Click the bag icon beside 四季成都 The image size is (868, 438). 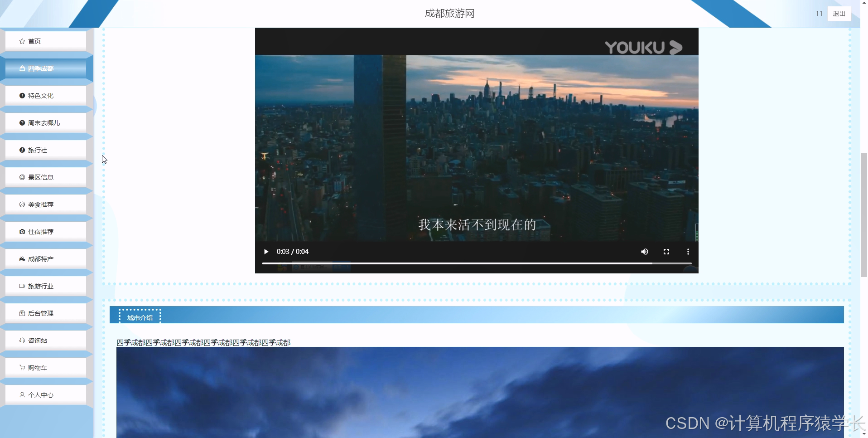click(22, 68)
